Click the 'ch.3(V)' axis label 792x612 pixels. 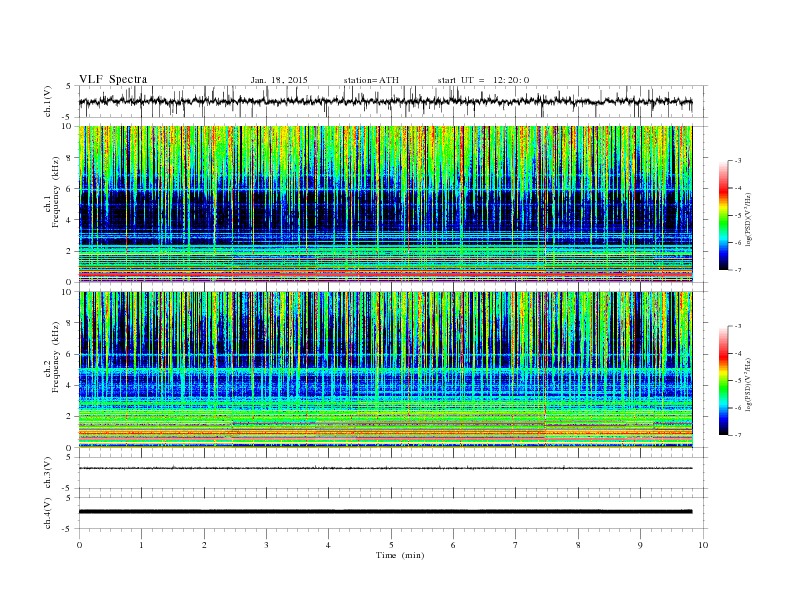click(48, 473)
